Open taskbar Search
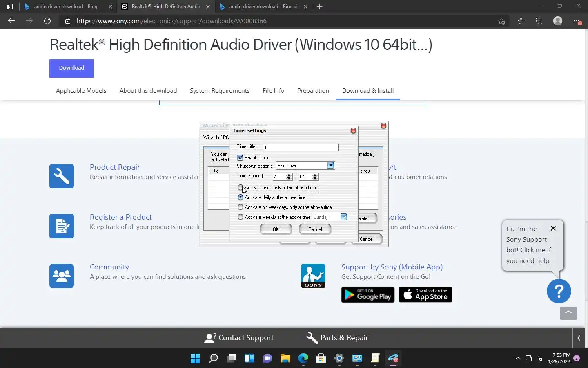This screenshot has width=588, height=368. 214,359
